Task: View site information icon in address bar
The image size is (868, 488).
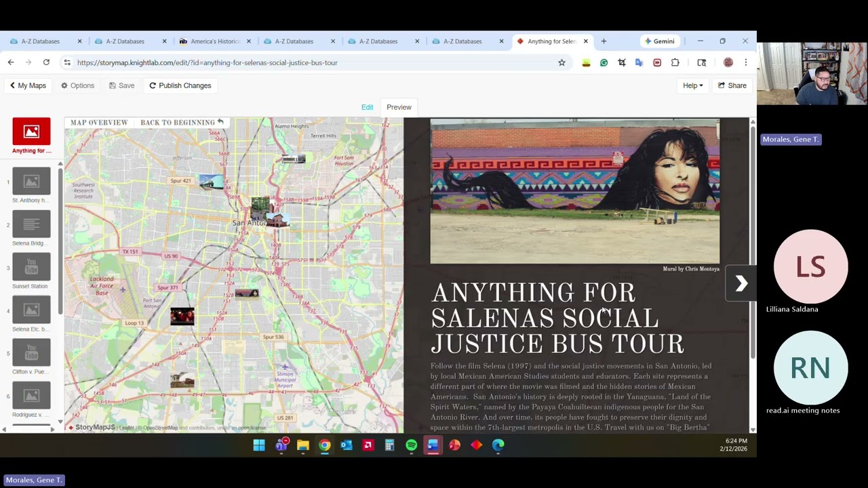Action: [x=66, y=62]
